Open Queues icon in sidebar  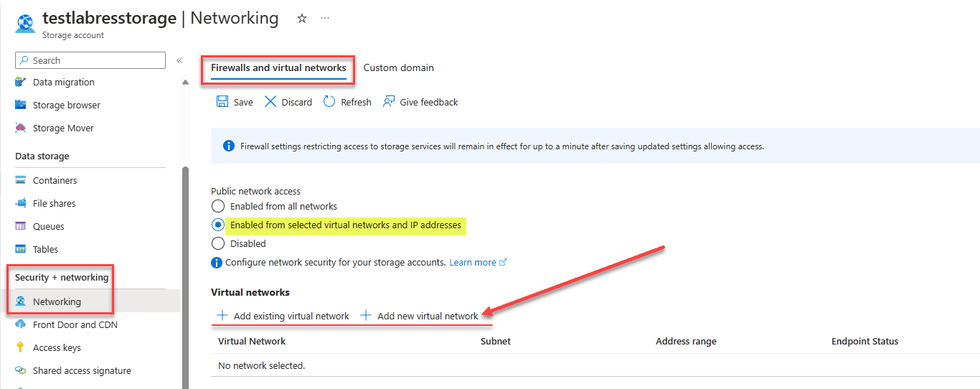pos(21,227)
